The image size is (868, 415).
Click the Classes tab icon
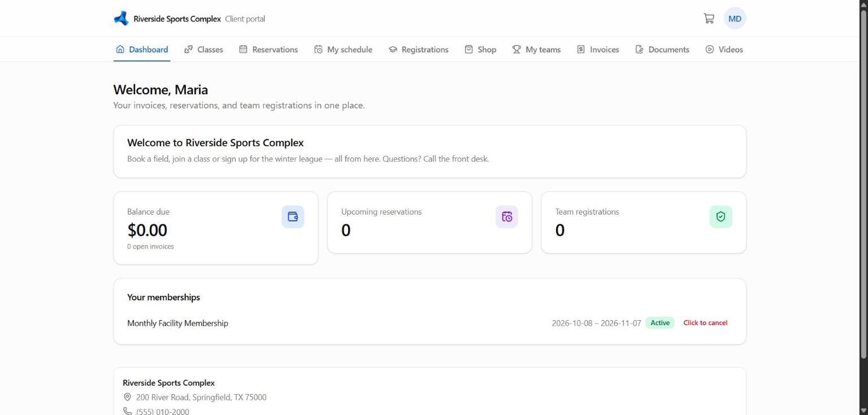click(x=189, y=50)
